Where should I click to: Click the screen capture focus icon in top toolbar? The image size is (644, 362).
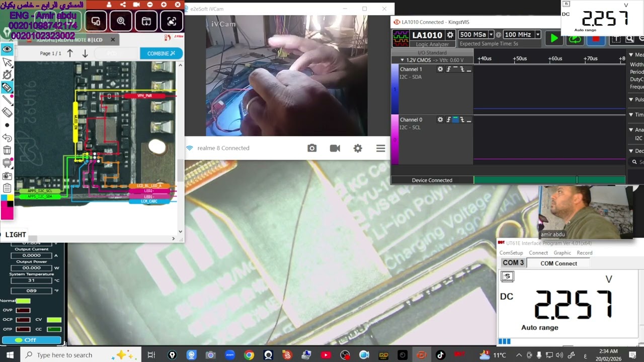172,21
